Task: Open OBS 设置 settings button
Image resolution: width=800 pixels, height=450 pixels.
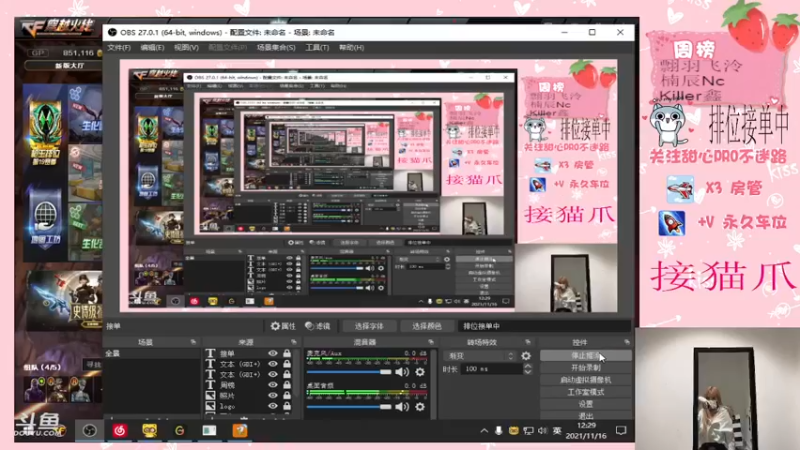Action: [x=585, y=404]
